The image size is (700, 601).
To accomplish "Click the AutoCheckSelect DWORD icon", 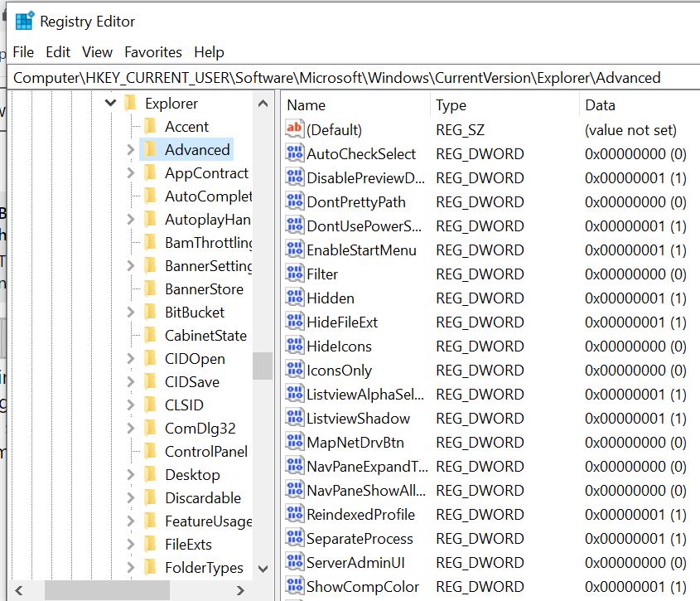I will click(x=295, y=153).
